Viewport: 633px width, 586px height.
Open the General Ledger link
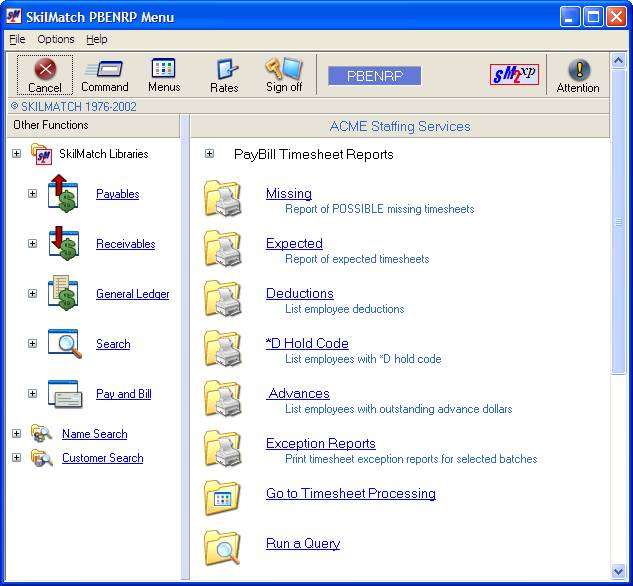point(132,294)
